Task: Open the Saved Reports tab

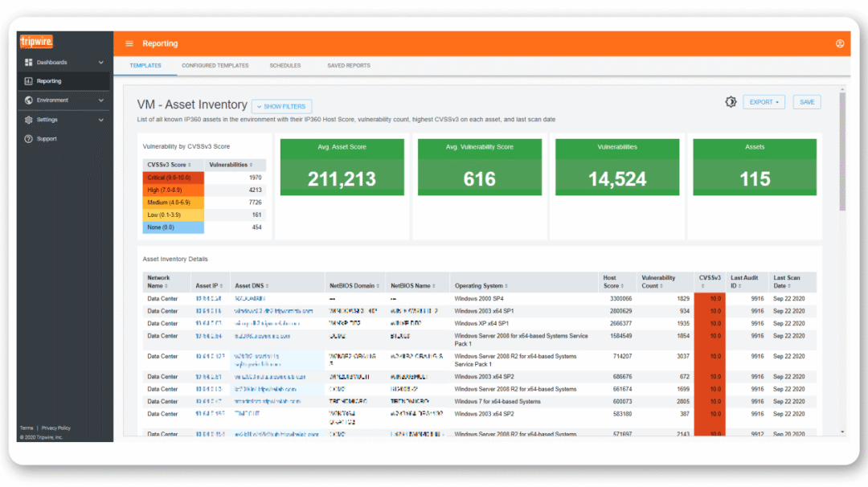Action: pyautogui.click(x=348, y=66)
